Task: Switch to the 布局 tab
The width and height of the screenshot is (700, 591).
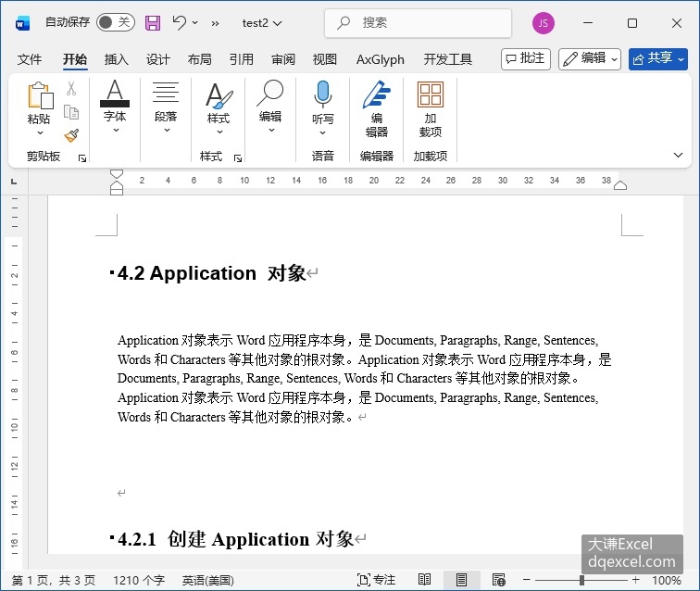Action: tap(200, 59)
